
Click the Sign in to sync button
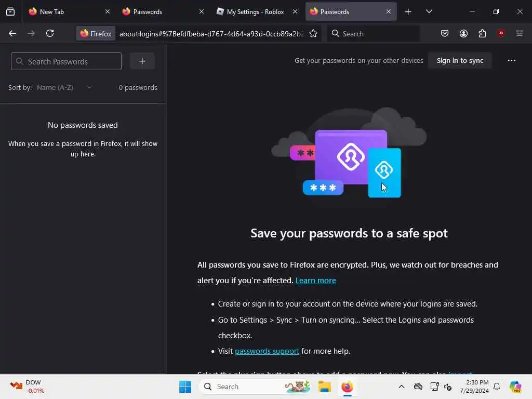click(x=460, y=61)
